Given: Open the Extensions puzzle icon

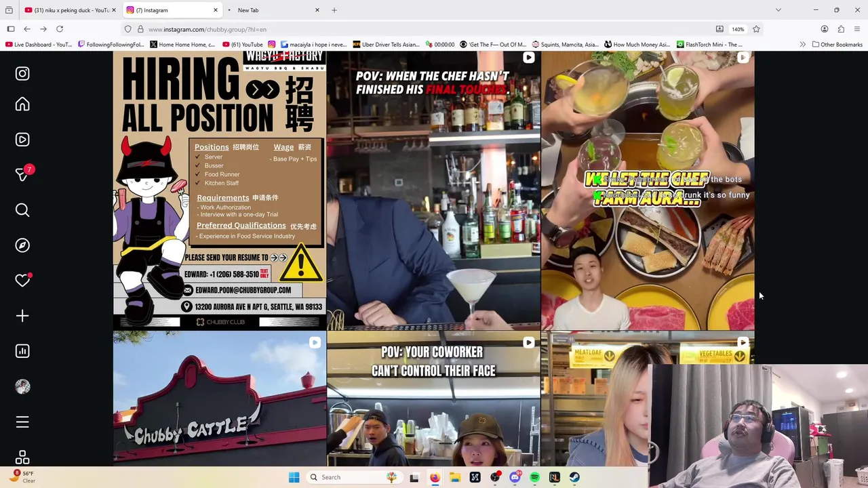Looking at the screenshot, I should coord(841,29).
